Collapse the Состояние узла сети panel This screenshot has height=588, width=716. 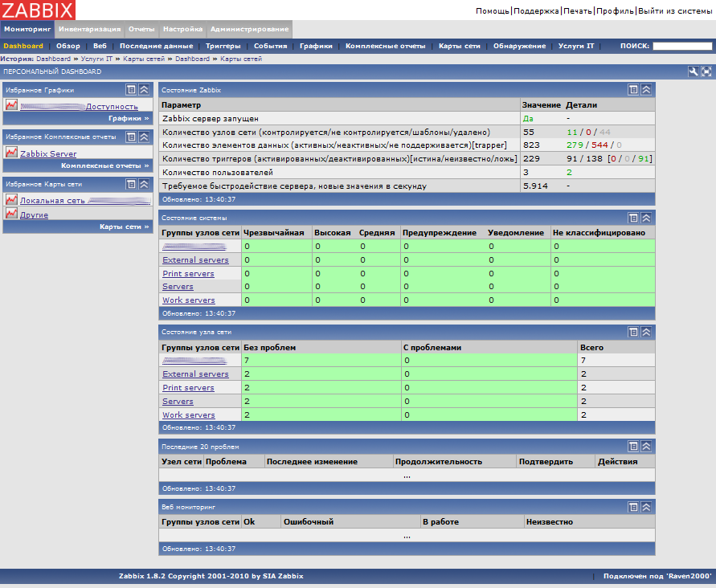click(646, 332)
